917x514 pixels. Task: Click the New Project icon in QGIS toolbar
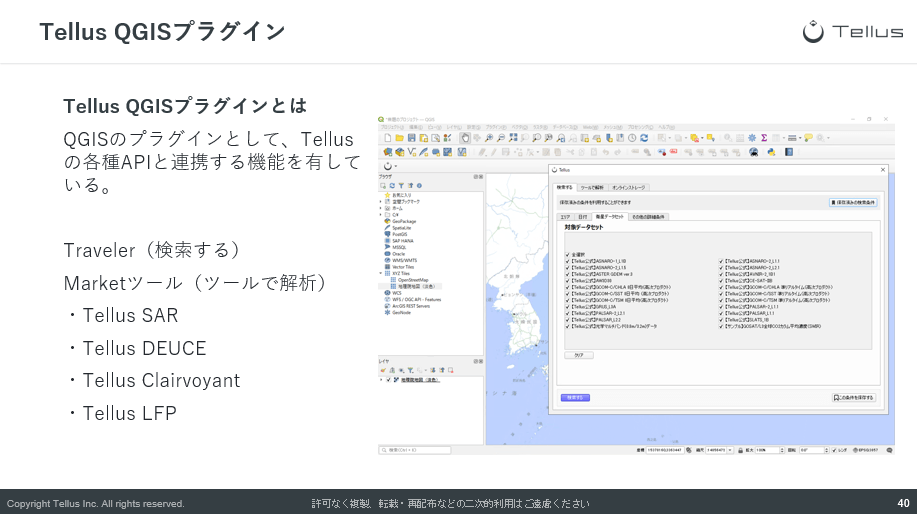coord(388,138)
